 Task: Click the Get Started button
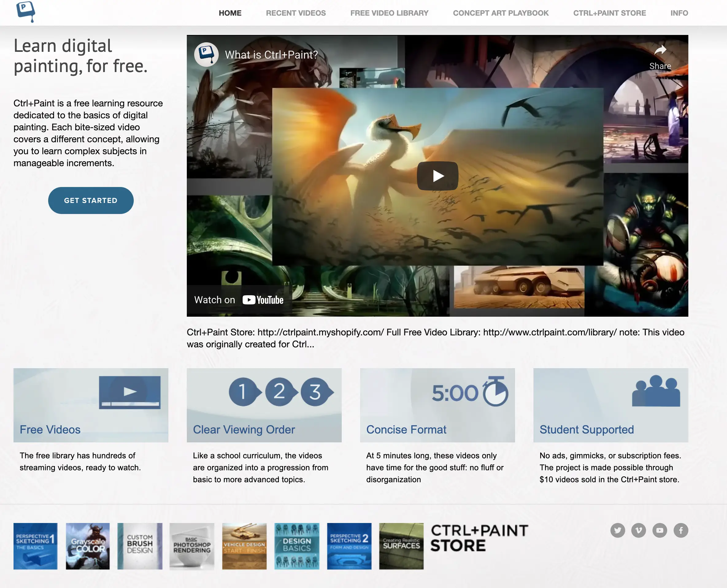[x=90, y=200]
